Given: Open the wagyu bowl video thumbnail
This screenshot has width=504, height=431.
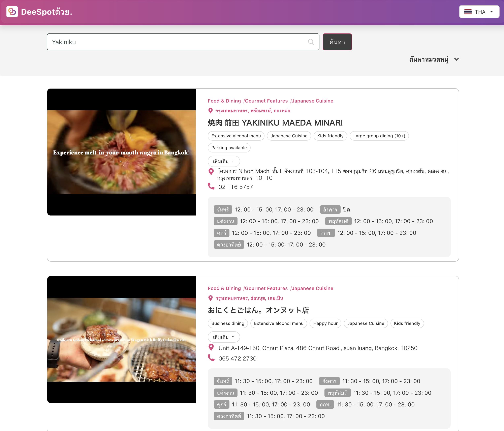Looking at the screenshot, I should (x=121, y=152).
